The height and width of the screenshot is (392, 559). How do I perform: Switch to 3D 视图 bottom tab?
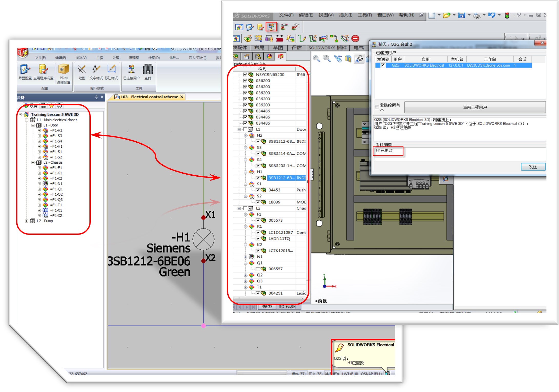287,306
